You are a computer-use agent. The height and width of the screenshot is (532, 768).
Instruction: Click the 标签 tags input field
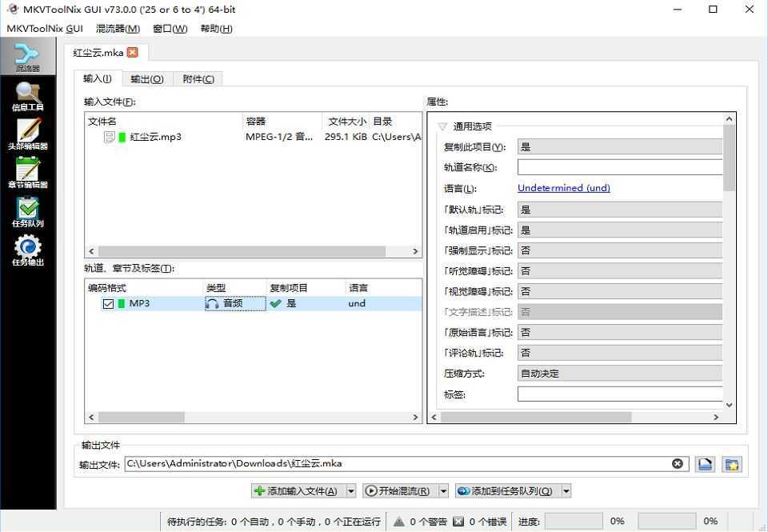(620, 394)
